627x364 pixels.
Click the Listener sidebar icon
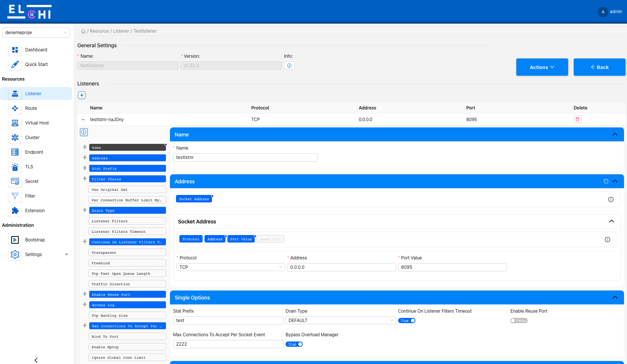click(15, 94)
